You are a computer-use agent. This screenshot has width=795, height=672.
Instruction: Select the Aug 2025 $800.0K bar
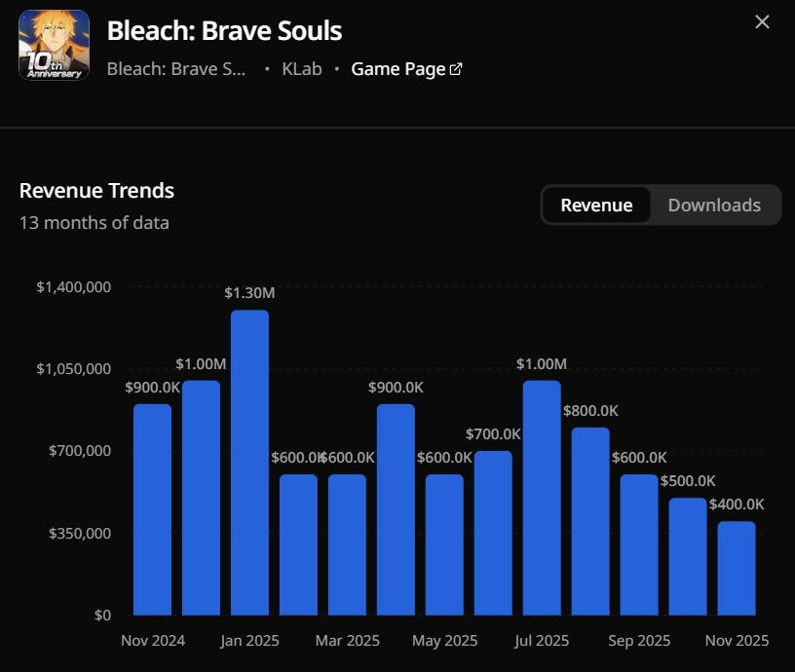590,521
